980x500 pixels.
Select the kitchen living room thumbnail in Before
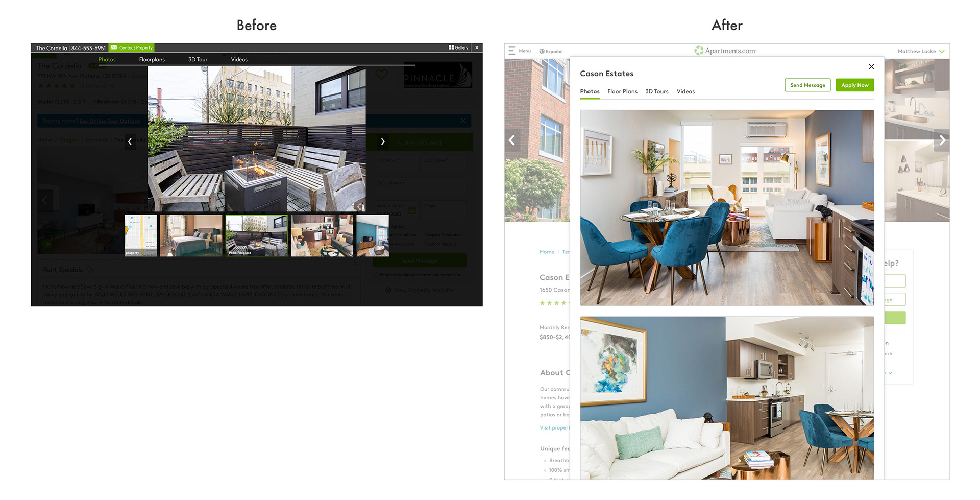[322, 235]
